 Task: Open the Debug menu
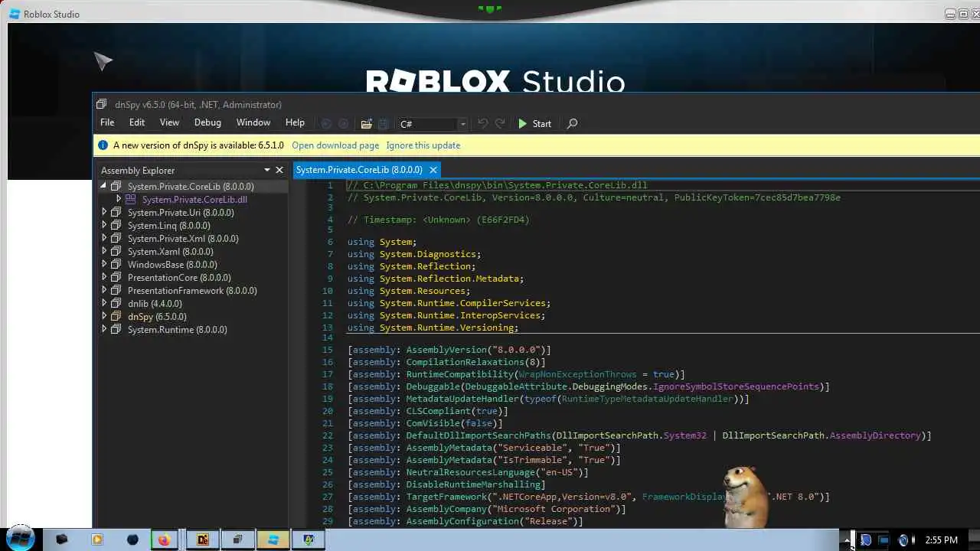click(207, 122)
